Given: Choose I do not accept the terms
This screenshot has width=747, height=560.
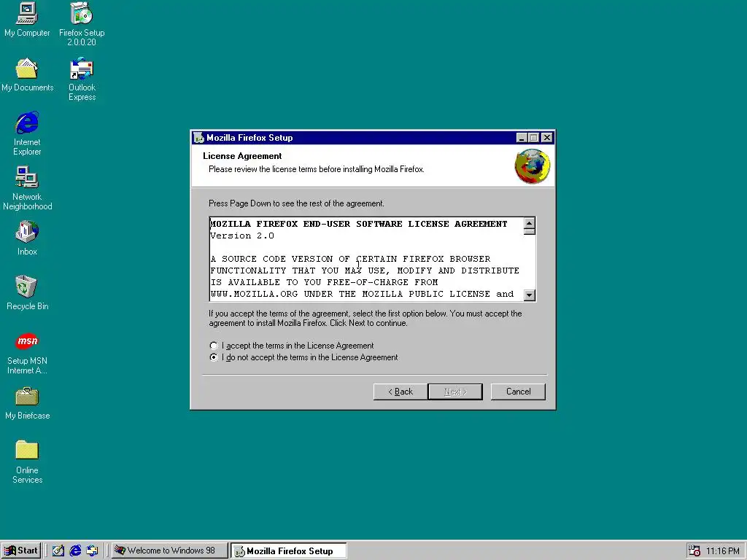Looking at the screenshot, I should [x=214, y=357].
